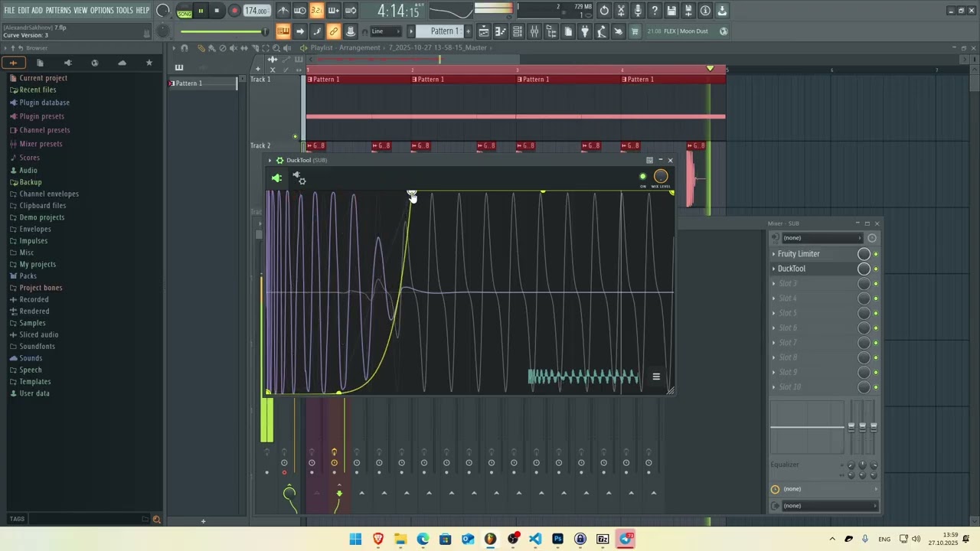The width and height of the screenshot is (980, 551).
Task: Click the shopping cart content library icon
Action: [635, 31]
